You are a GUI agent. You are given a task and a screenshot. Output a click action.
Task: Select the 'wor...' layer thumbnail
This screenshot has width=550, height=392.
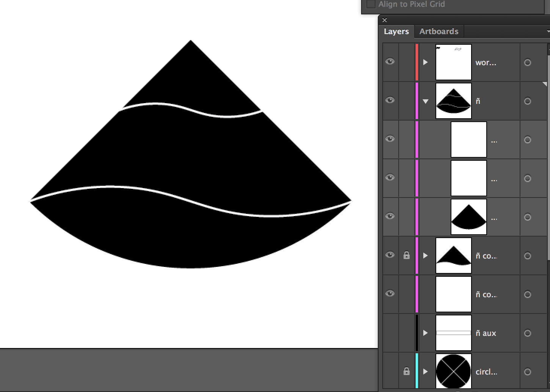click(454, 62)
